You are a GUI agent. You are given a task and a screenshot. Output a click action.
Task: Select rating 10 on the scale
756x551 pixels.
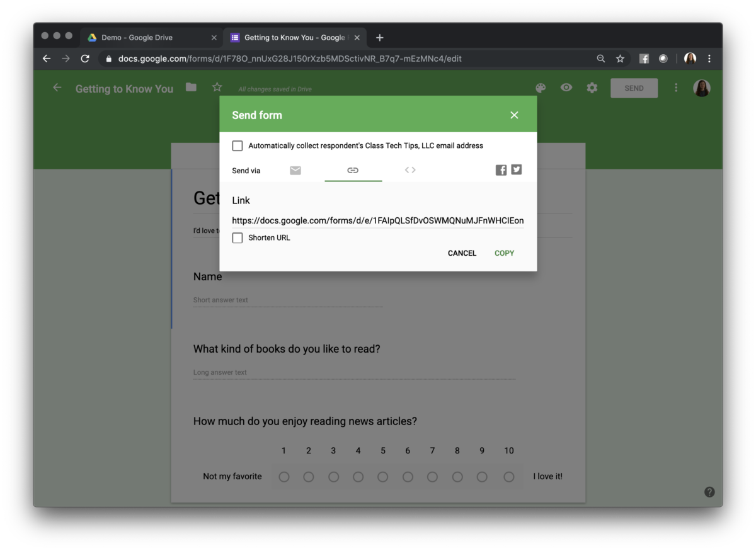point(509,477)
